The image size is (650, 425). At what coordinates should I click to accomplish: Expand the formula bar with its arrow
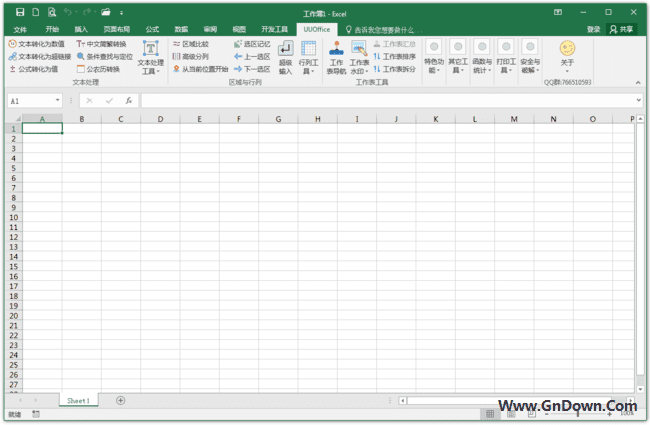[638, 100]
